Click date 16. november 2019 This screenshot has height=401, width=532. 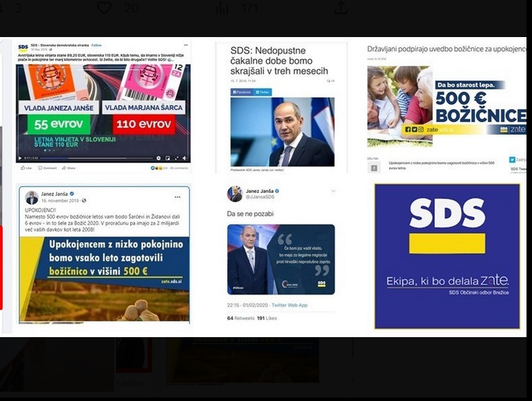[x=60, y=200]
